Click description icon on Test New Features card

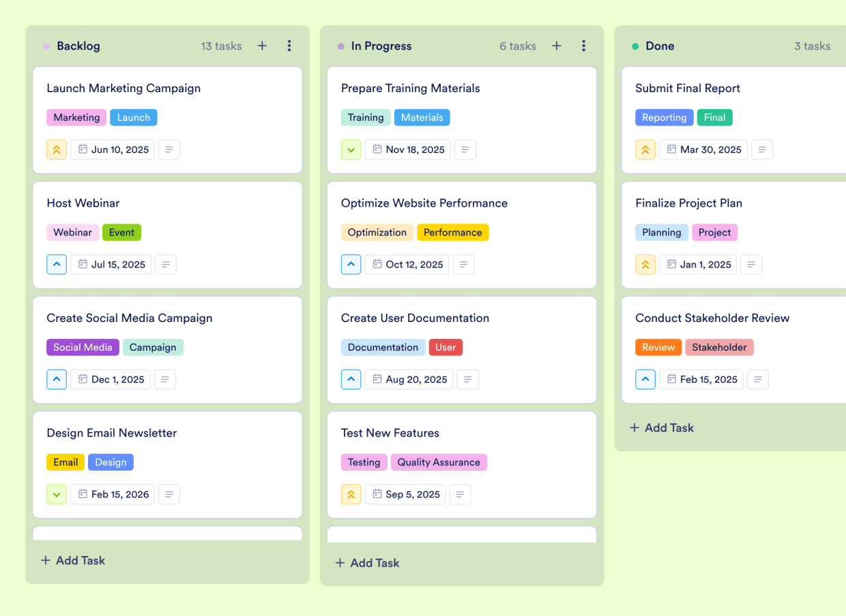click(x=460, y=494)
